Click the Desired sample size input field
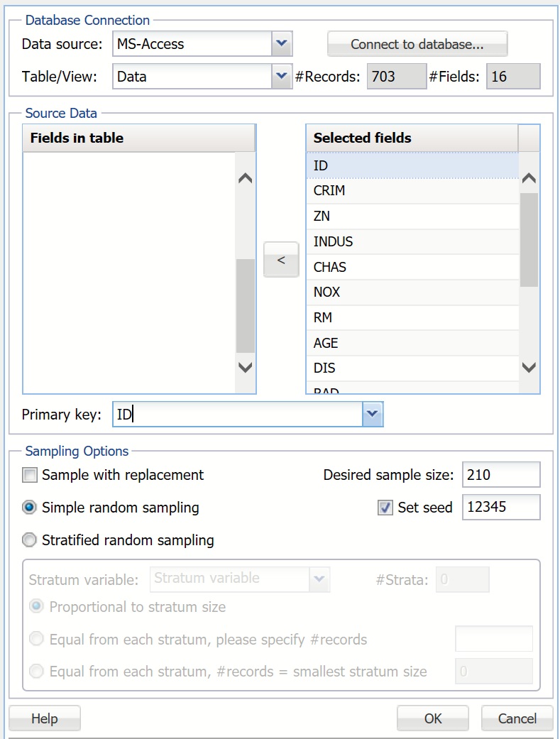The width and height of the screenshot is (560, 739). coord(501,474)
